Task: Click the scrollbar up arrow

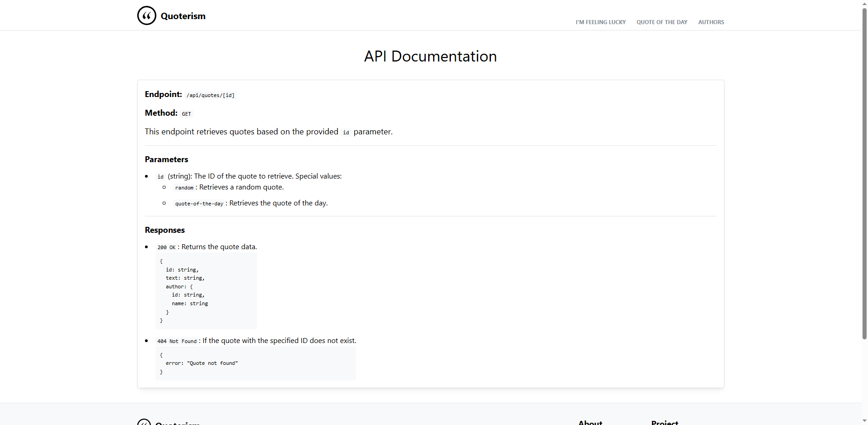Action: (864, 4)
